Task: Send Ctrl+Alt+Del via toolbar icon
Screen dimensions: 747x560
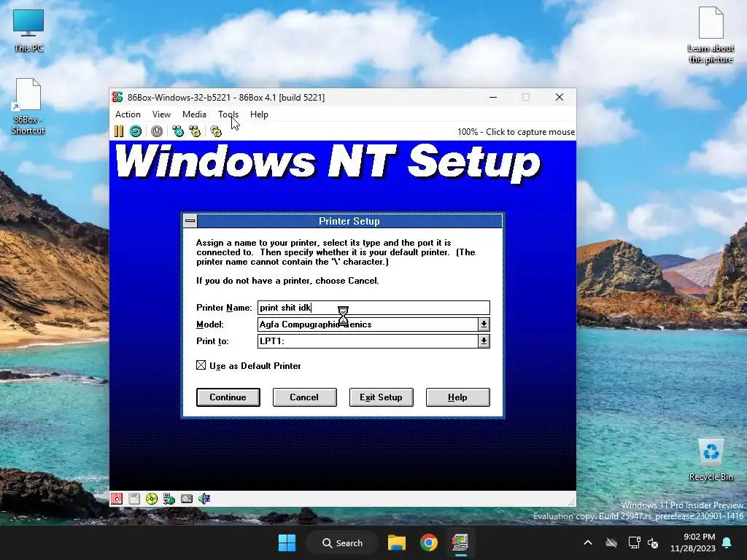Action: [178, 131]
